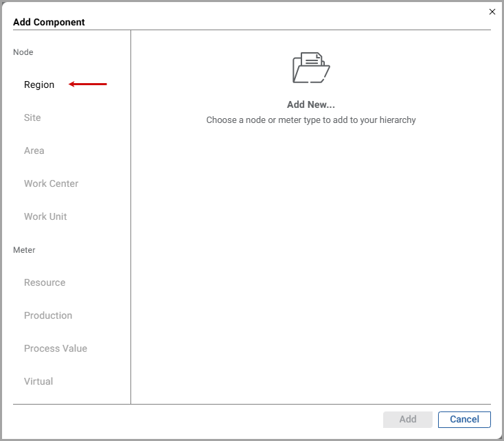Pick the Production meter option
Screen dimensions: 504x441
(x=48, y=315)
